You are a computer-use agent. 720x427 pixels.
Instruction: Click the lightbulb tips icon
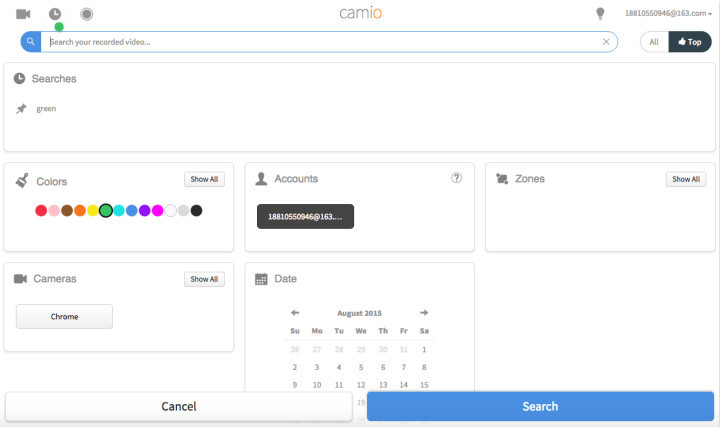pyautogui.click(x=600, y=14)
